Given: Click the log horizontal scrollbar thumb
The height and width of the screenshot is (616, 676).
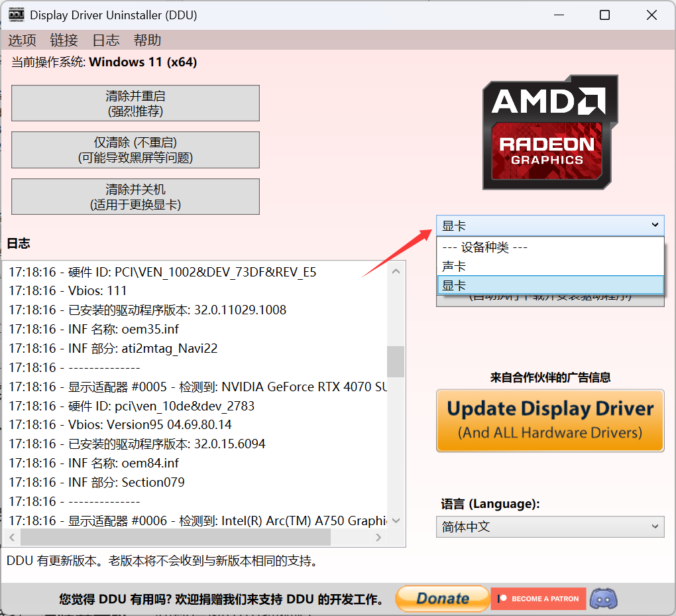Looking at the screenshot, I should (176, 538).
